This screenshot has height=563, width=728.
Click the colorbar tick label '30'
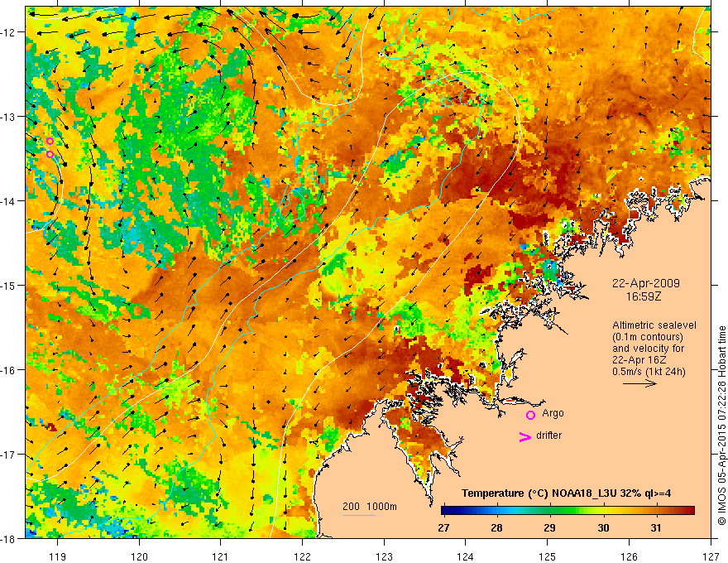pyautogui.click(x=603, y=528)
